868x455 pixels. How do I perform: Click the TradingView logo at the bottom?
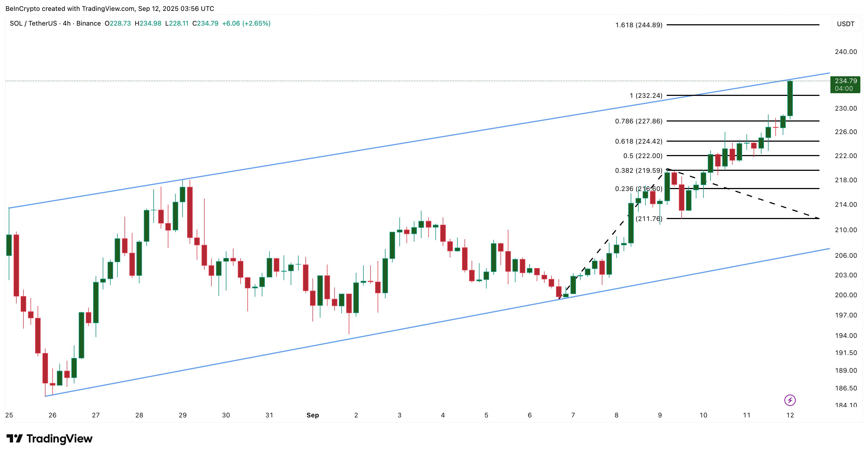(50, 438)
